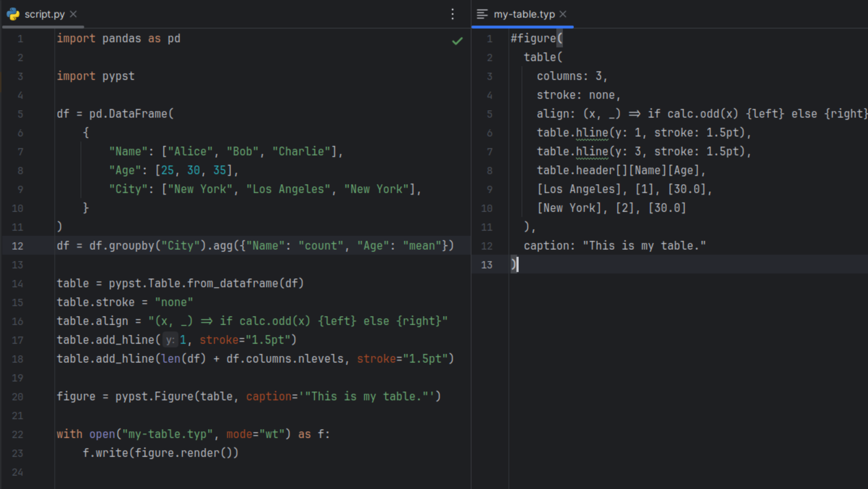Click the 'import pypst' line
The width and height of the screenshot is (868, 489).
click(x=96, y=76)
